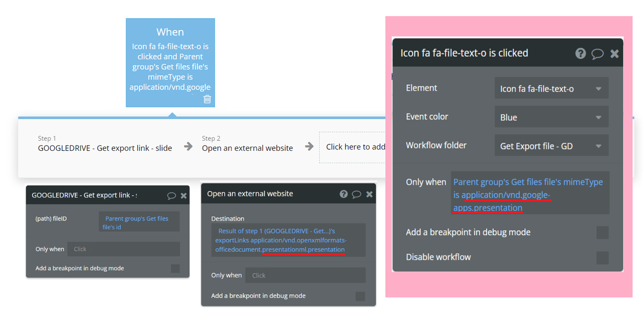Open Workflow folder dropdown Get Export file - GD
Image resolution: width=644 pixels, height=336 pixels.
551,145
